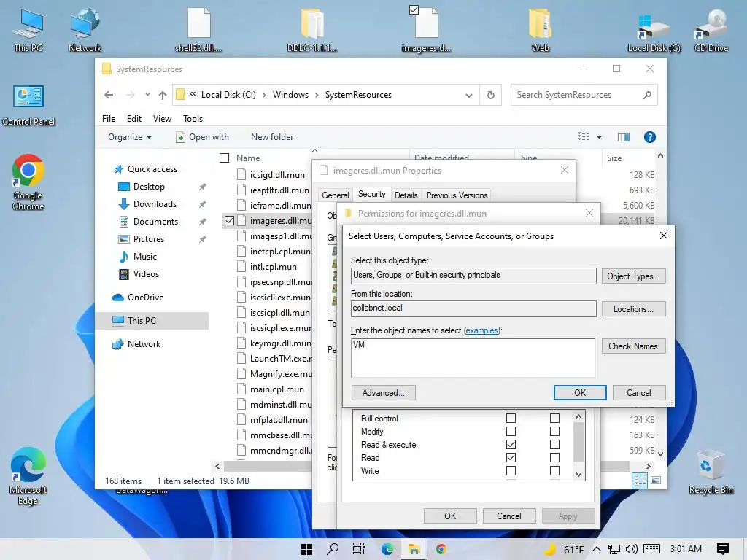
Task: Open CD Drive desktop shortcut
Action: click(x=711, y=29)
